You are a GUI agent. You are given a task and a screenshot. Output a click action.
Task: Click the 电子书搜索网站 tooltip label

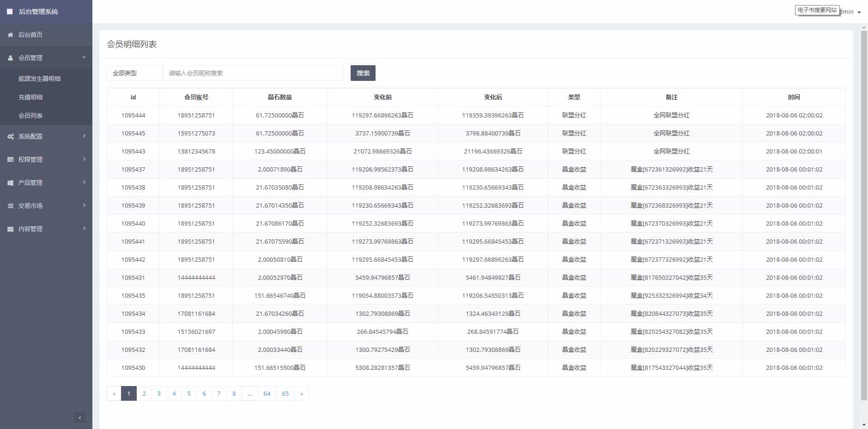pyautogui.click(x=817, y=10)
